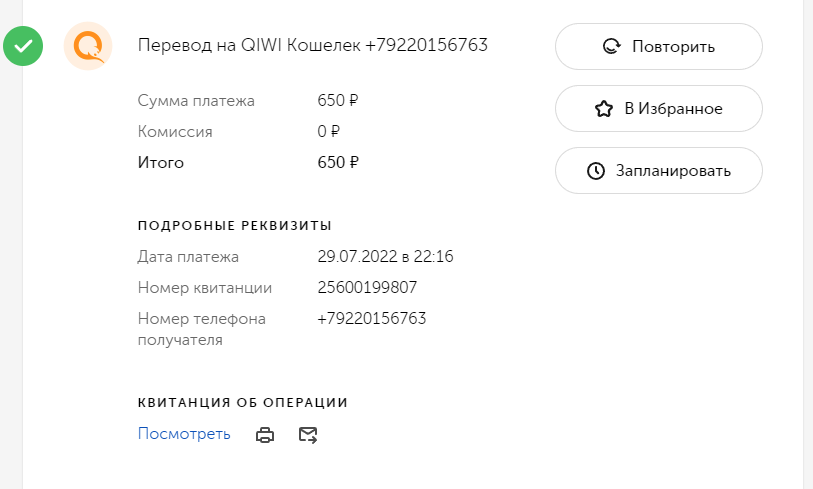Viewport: 813px width, 489px height.
Task: Open the Посмотреть receipt link
Action: coord(184,434)
